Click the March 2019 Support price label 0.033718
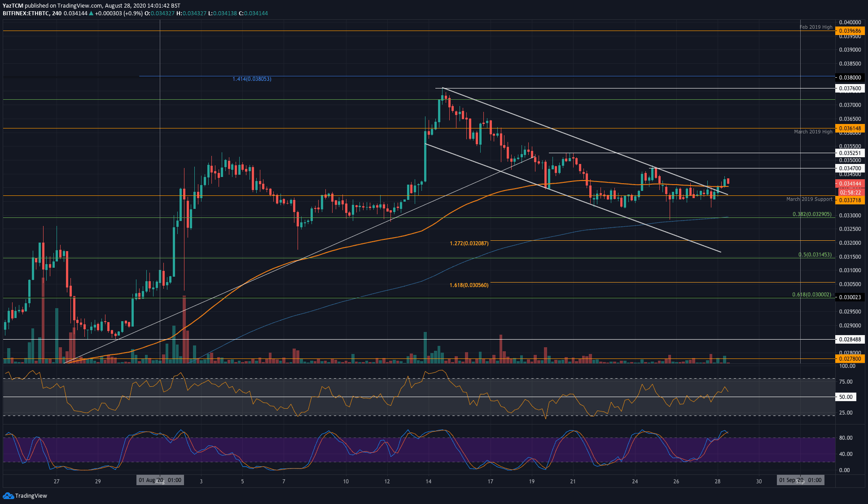 (850, 200)
